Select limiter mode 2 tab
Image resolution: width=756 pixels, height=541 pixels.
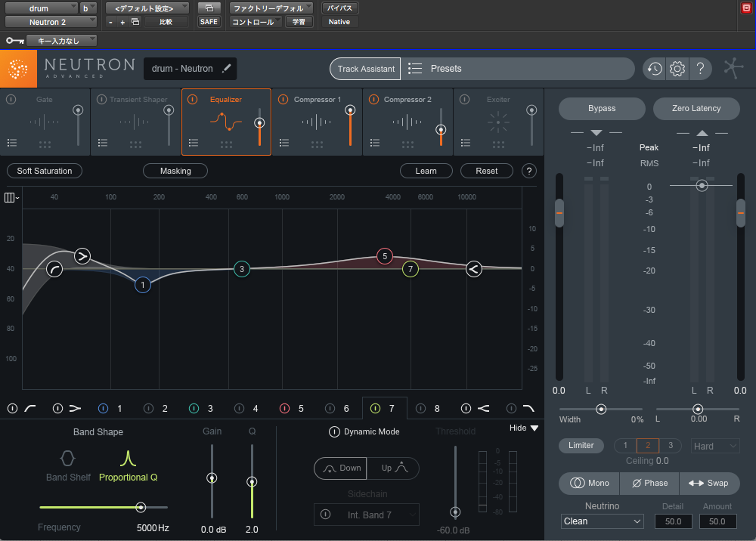click(648, 446)
